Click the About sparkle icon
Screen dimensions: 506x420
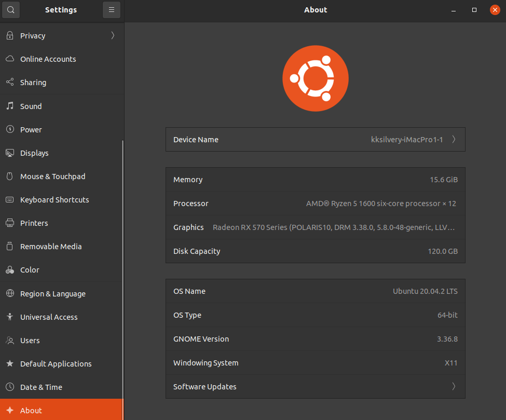click(10, 410)
